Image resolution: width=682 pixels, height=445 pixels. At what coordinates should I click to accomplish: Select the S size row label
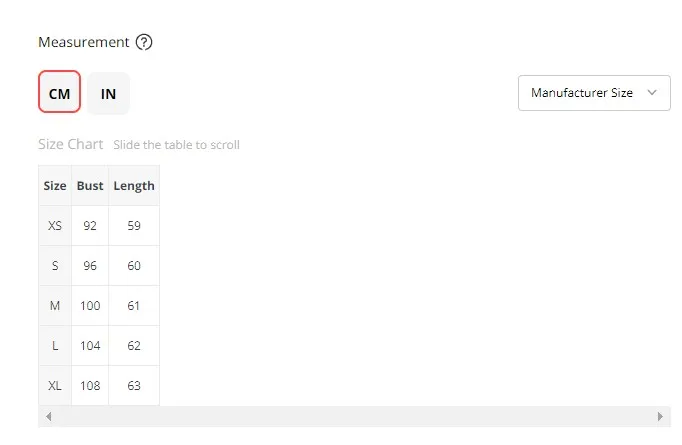(55, 266)
